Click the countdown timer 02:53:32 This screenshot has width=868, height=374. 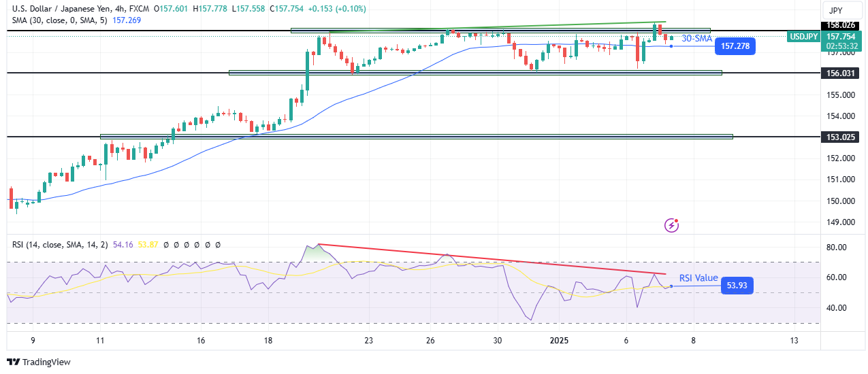pyautogui.click(x=840, y=46)
